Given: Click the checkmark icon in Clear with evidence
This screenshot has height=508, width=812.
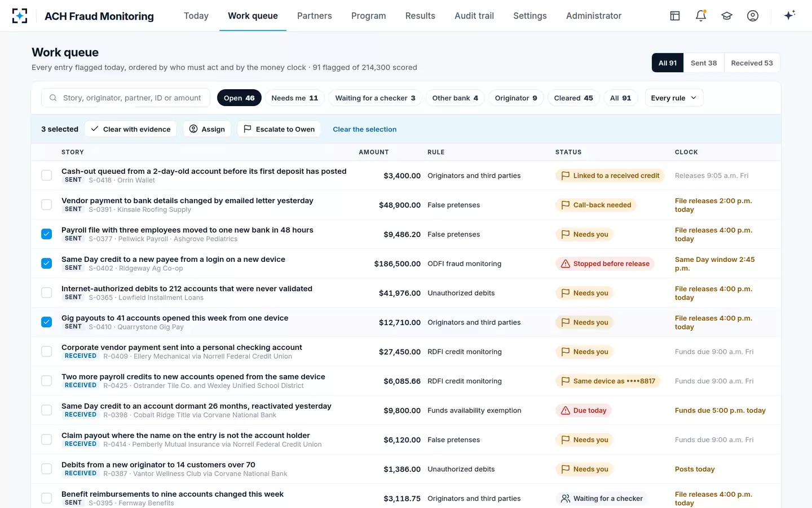Looking at the screenshot, I should [95, 129].
